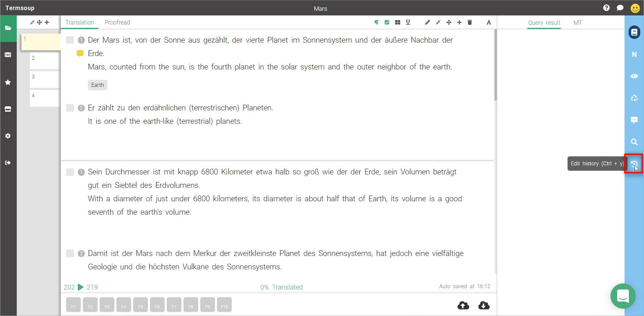Open comments icon in right bar
This screenshot has height=316, width=644.
pos(634,120)
